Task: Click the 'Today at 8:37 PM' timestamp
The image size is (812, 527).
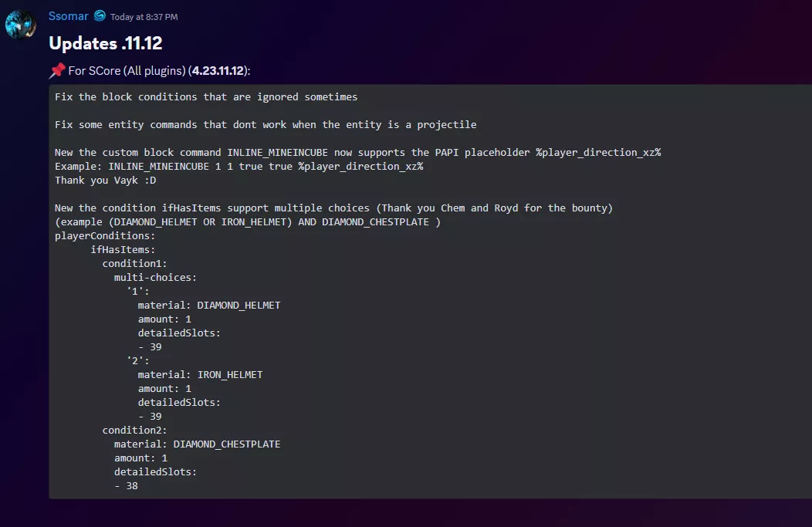Action: pyautogui.click(x=144, y=17)
